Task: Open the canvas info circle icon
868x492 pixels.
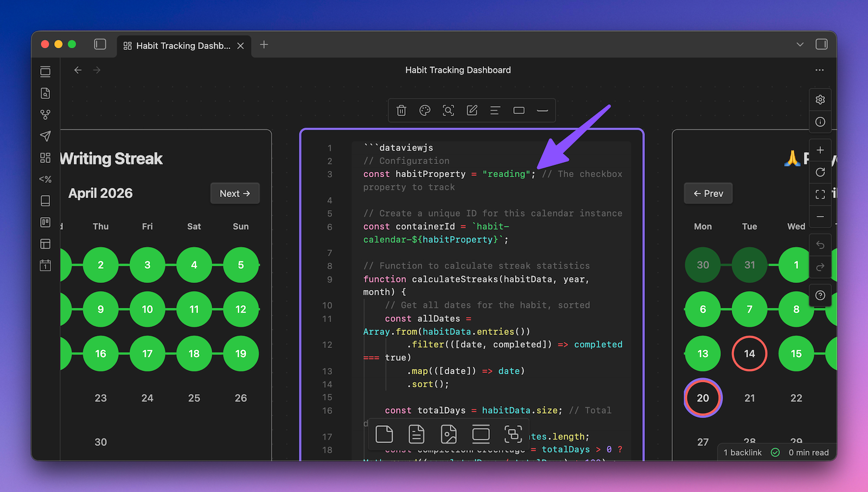Action: (820, 122)
